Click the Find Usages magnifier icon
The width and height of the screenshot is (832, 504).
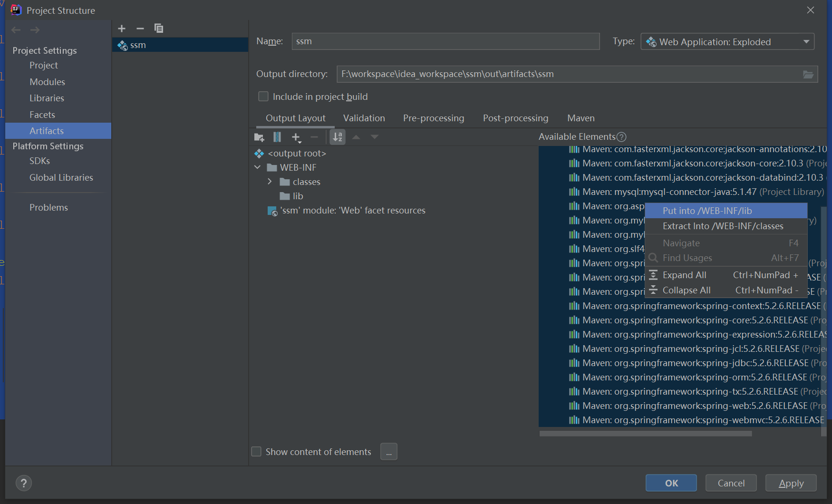point(654,258)
